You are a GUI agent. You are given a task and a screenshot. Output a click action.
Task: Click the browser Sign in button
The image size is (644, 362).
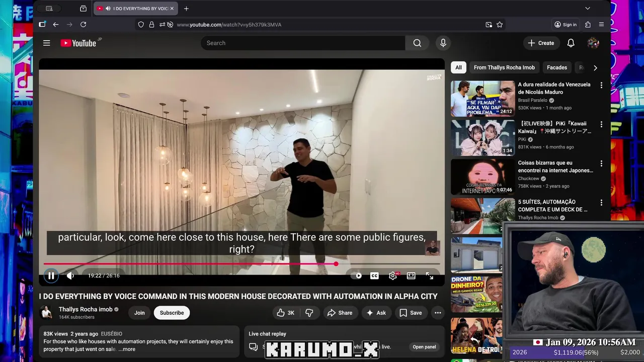point(566,25)
